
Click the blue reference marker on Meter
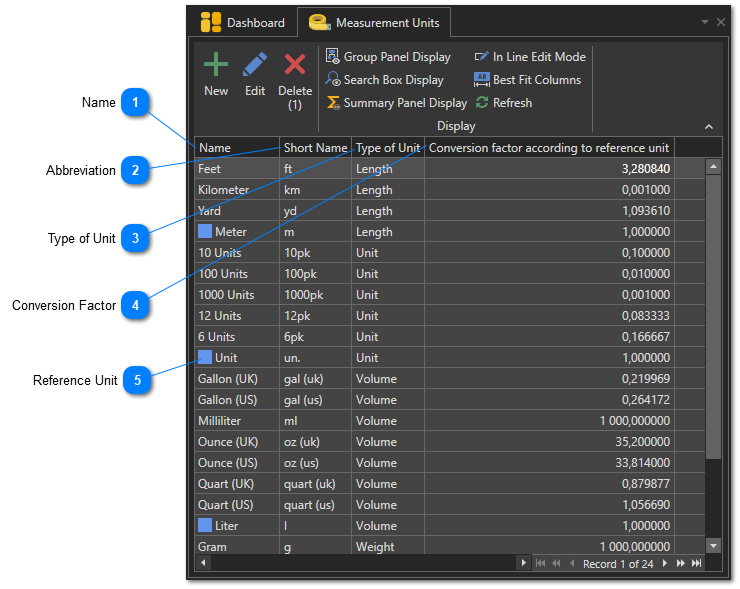click(x=205, y=232)
